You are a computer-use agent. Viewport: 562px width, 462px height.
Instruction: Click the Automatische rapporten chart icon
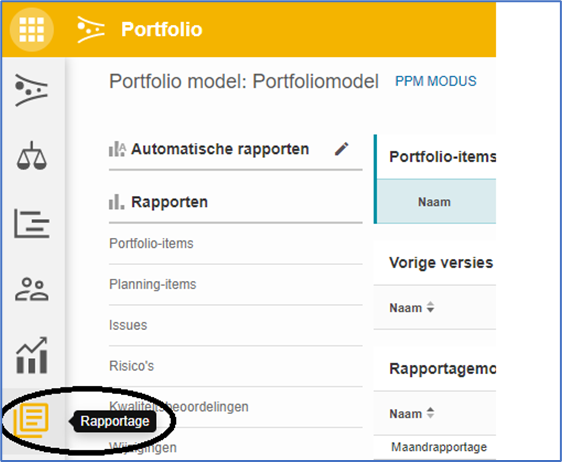[117, 149]
